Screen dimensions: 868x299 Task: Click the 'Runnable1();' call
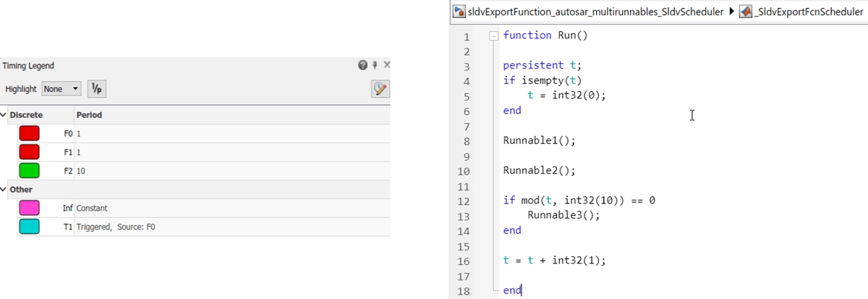pos(539,140)
